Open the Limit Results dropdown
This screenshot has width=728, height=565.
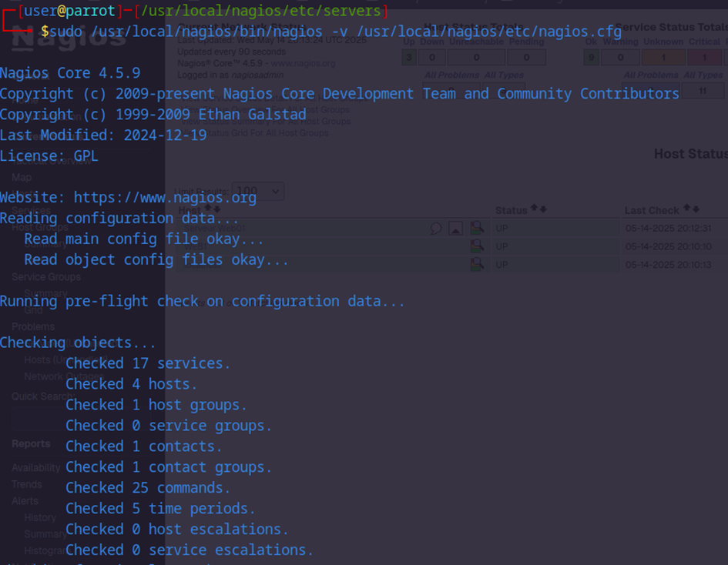tap(260, 191)
